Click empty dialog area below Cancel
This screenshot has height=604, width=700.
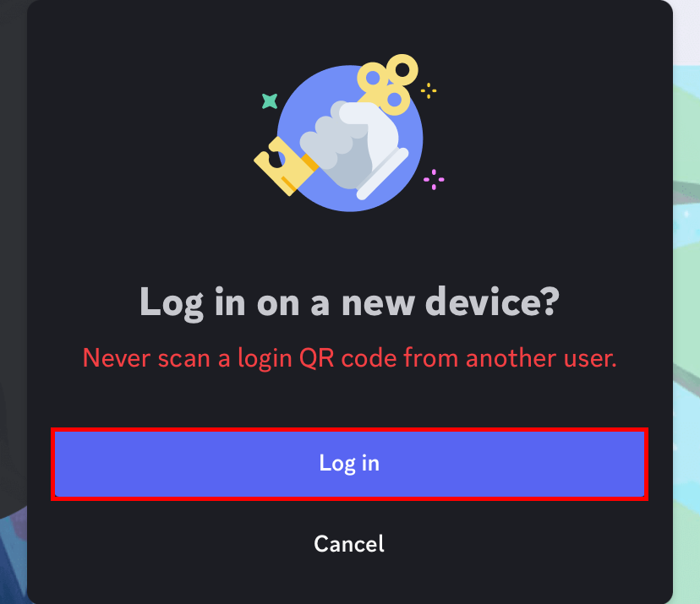coord(349,580)
